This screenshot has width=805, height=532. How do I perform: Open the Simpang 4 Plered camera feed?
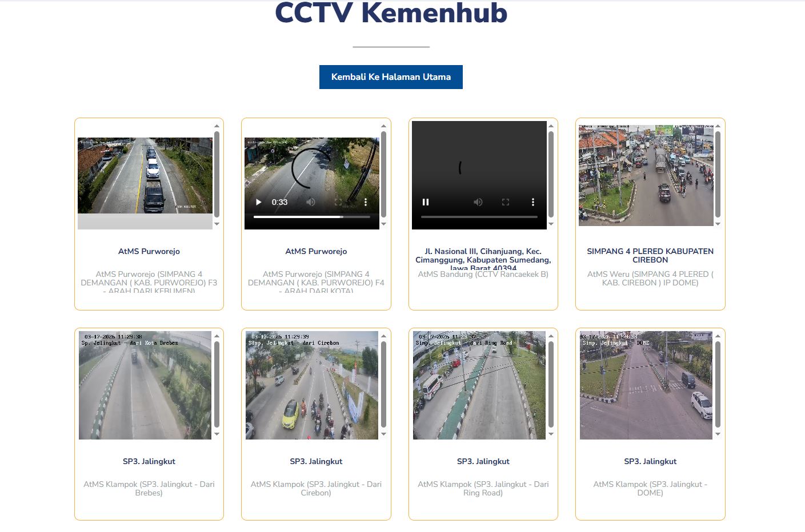[x=646, y=175]
